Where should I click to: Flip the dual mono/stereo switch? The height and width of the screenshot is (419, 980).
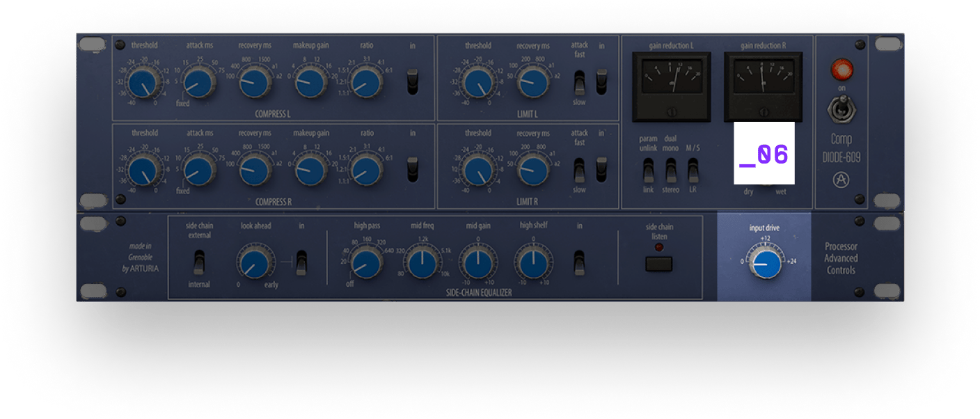pos(671,171)
